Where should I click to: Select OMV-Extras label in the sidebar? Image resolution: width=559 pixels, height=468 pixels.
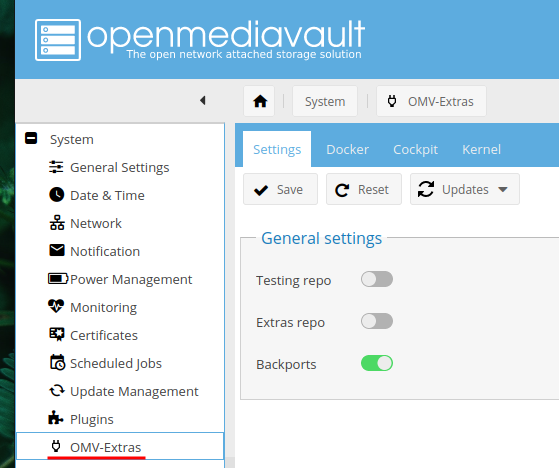point(106,447)
